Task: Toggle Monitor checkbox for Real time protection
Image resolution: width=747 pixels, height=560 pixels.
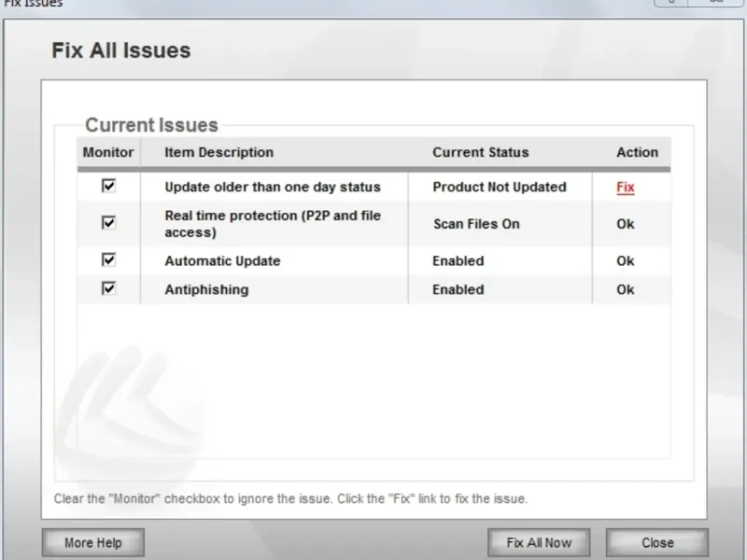Action: (108, 223)
